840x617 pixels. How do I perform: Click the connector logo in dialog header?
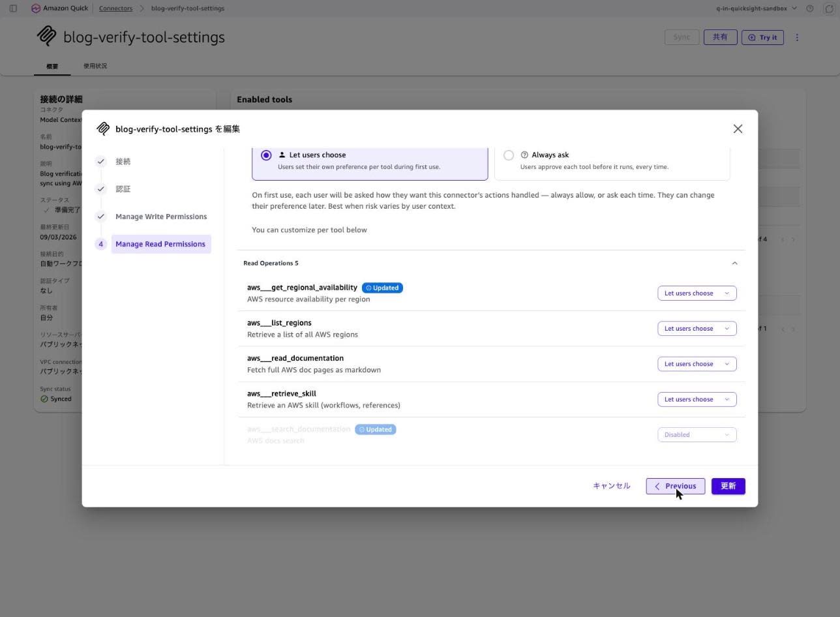103,129
